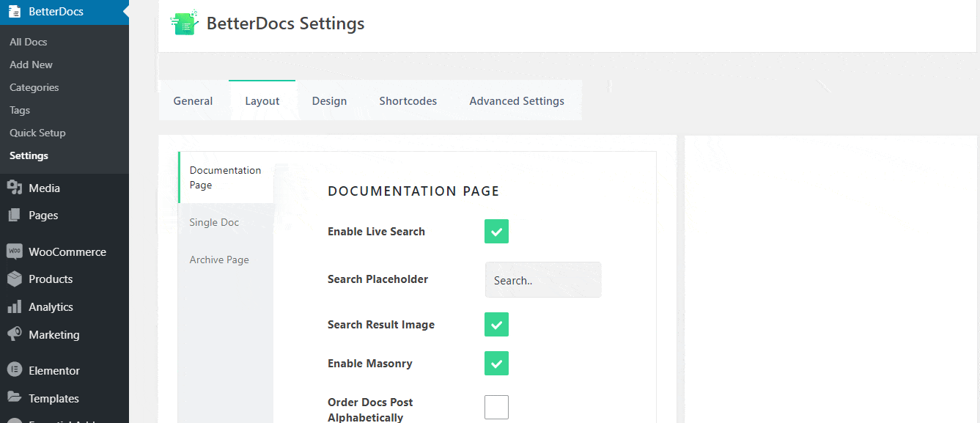Click the WooCommerce menu icon

[x=15, y=251]
